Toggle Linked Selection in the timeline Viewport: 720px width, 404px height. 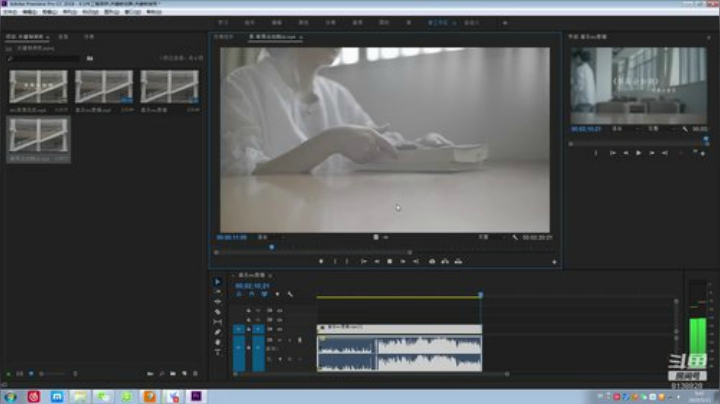(x=264, y=294)
